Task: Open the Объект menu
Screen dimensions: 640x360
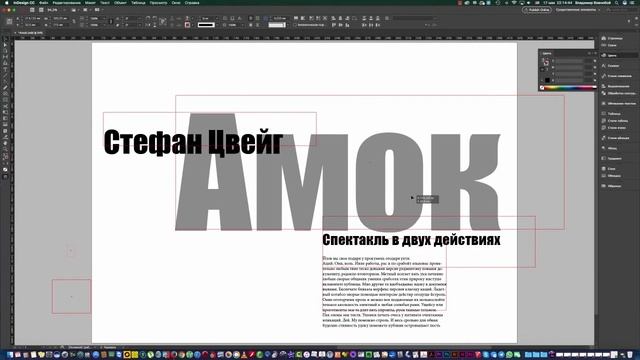Action: pos(120,3)
